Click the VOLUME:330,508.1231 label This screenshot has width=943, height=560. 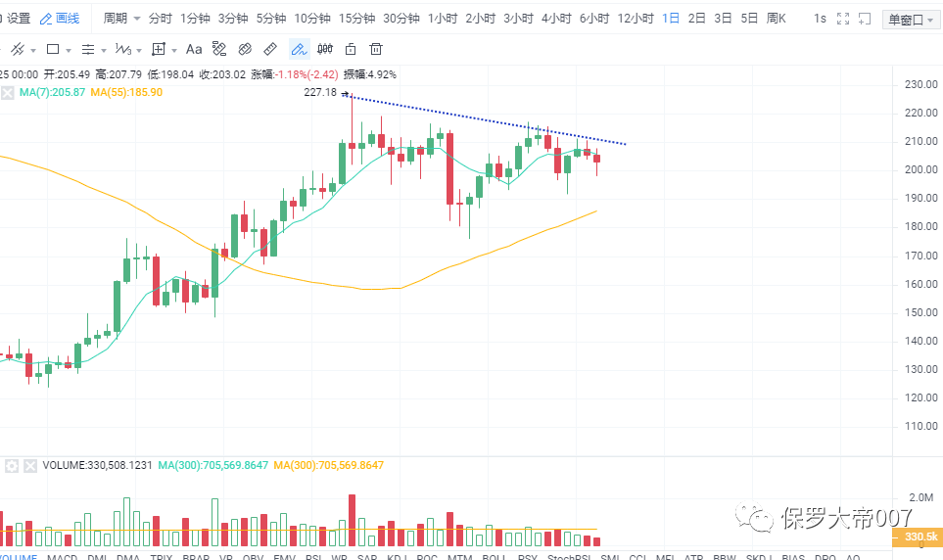97,466
